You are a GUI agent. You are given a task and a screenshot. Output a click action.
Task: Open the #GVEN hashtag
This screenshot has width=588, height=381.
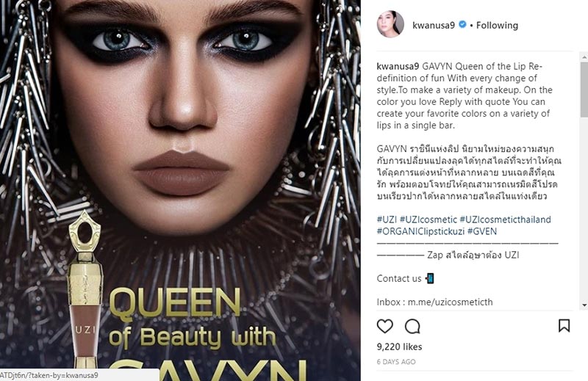tap(482, 231)
